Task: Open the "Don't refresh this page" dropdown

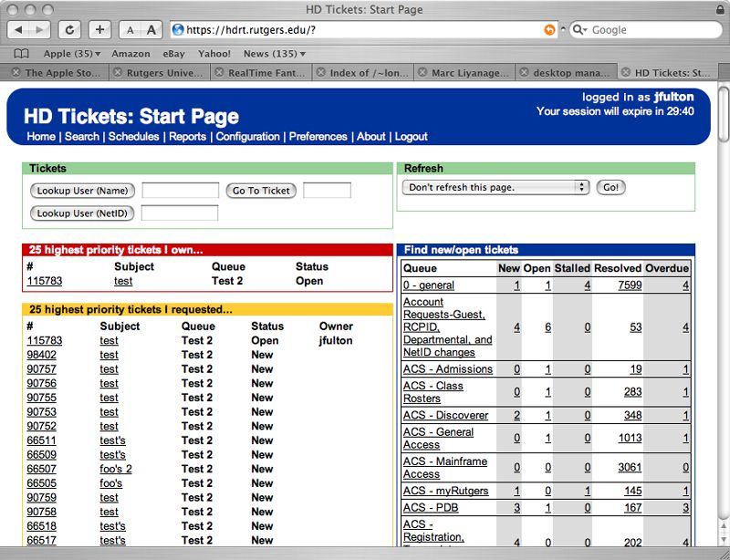Action: coord(495,187)
